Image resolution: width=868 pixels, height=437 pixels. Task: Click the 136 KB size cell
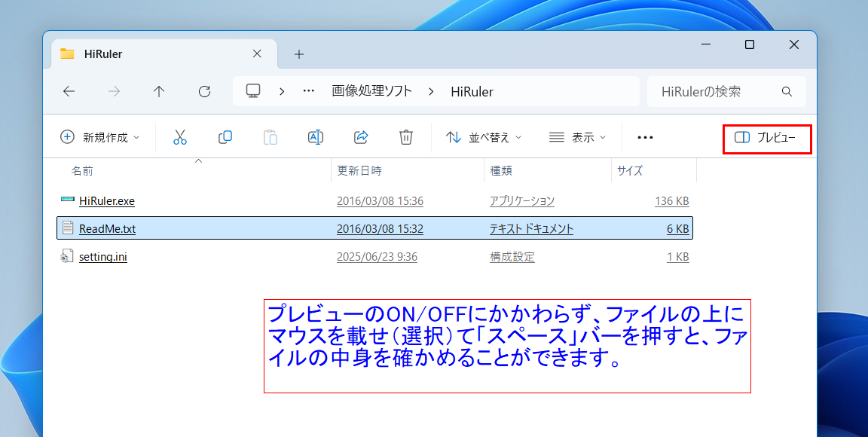[672, 201]
